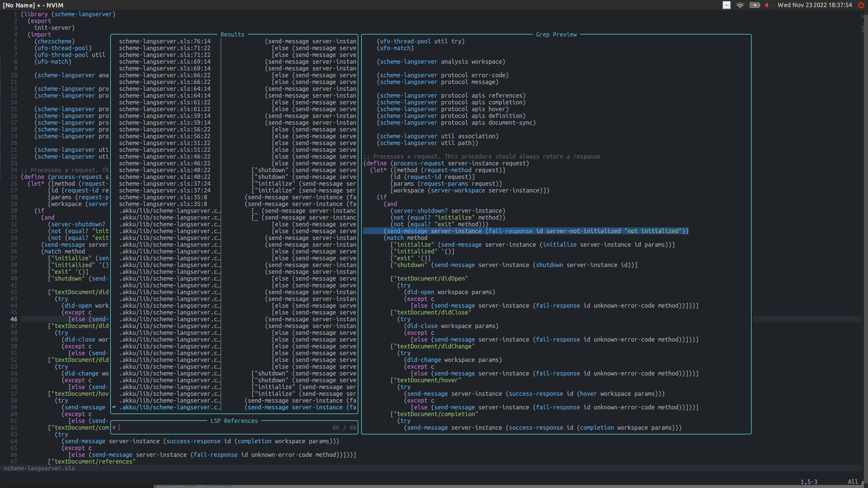Click the selection arrow on the last result
868x488 pixels.
coord(114,407)
